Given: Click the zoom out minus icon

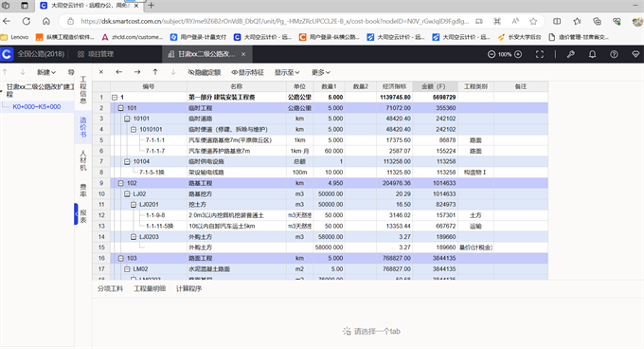Looking at the screenshot, I should (492, 54).
